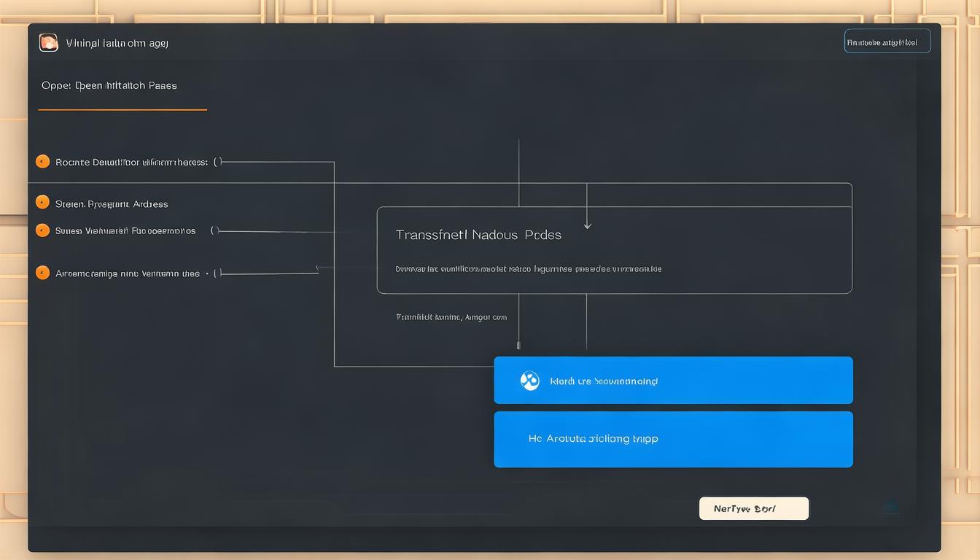Enable the radio button for the venture settings entry
This screenshot has width=980, height=560.
pyautogui.click(x=42, y=272)
